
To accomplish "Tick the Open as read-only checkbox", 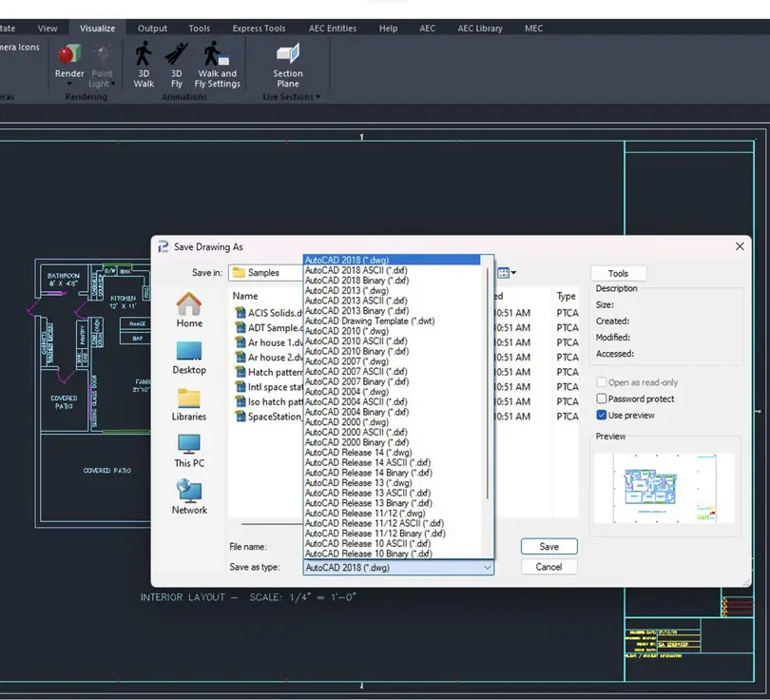I will click(601, 382).
